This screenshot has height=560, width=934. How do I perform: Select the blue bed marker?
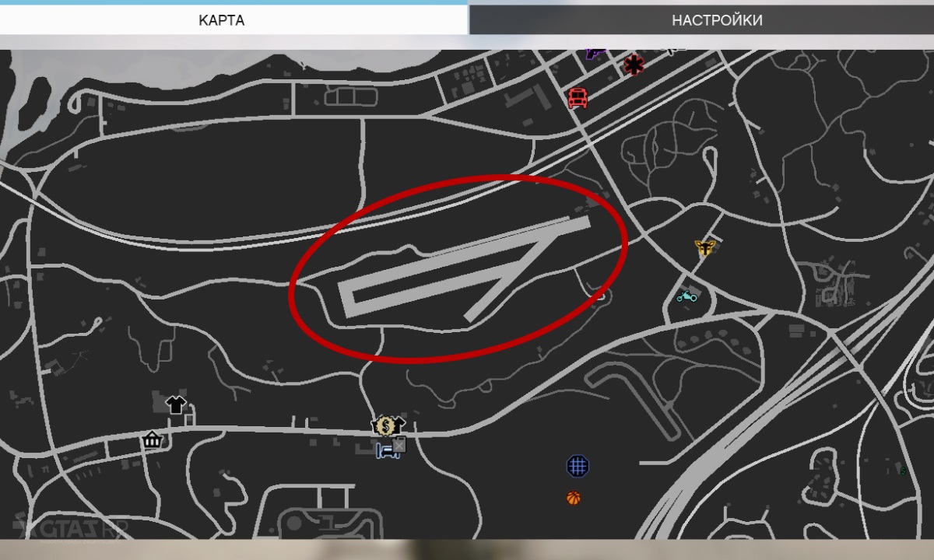coord(387,450)
